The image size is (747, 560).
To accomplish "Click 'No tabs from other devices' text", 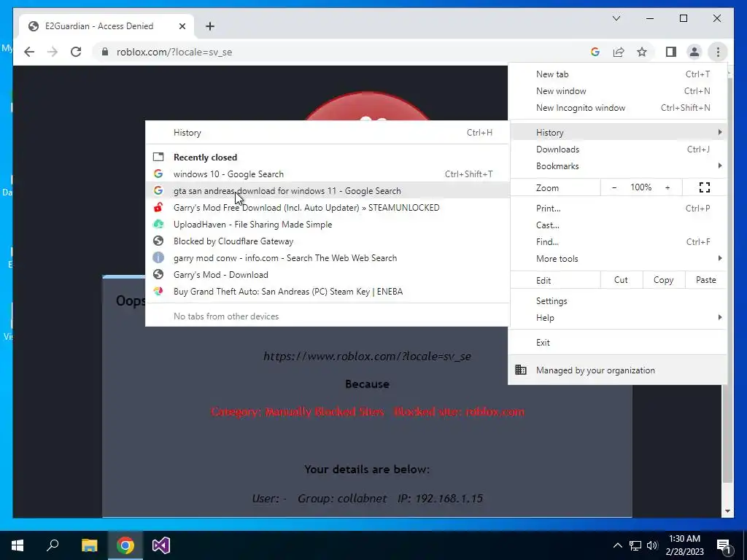I will pyautogui.click(x=226, y=316).
